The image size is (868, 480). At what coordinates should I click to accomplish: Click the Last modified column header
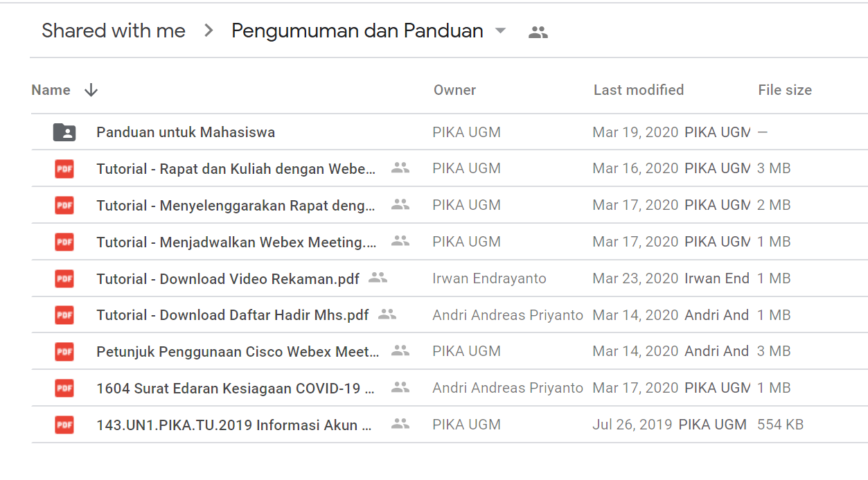(x=639, y=90)
